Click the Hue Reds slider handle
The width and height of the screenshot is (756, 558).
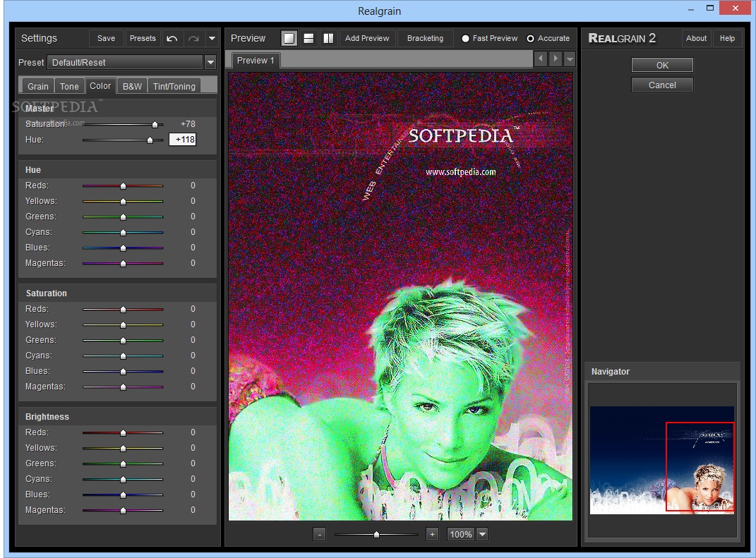tap(123, 186)
